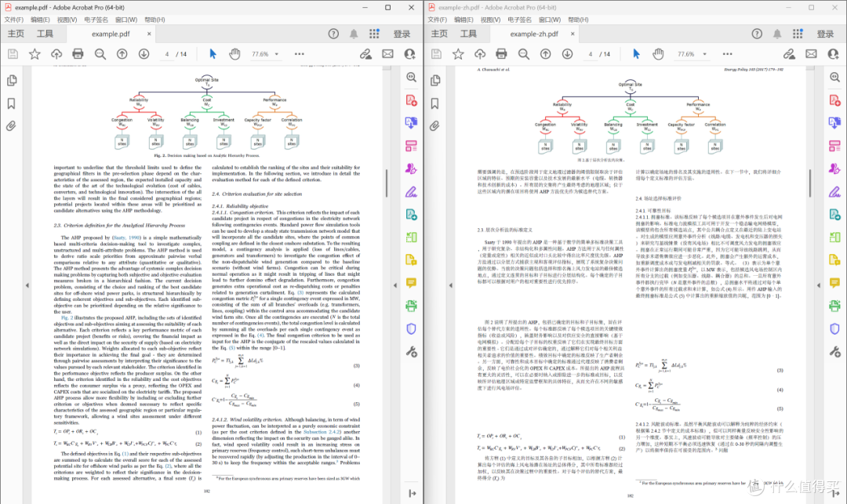Image resolution: width=847 pixels, height=504 pixels.
Task: Click yellow comment tool in example.pdf right pane
Action: [411, 283]
